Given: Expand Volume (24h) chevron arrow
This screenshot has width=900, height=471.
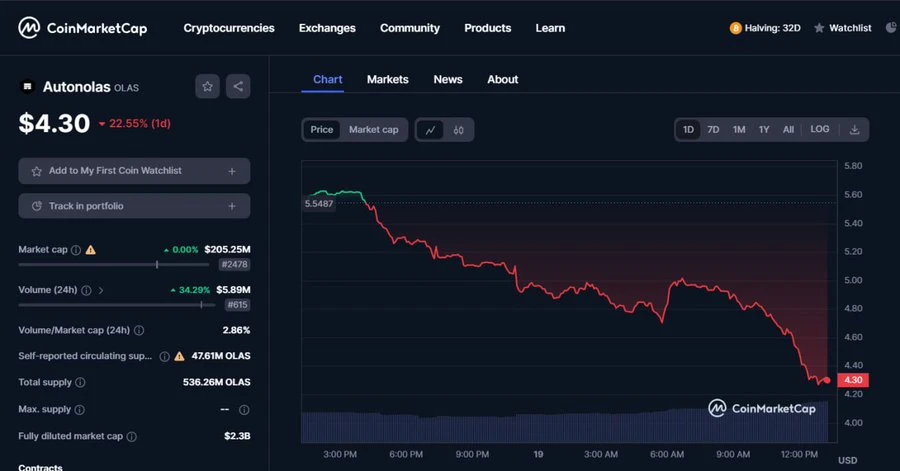Looking at the screenshot, I should (x=101, y=290).
